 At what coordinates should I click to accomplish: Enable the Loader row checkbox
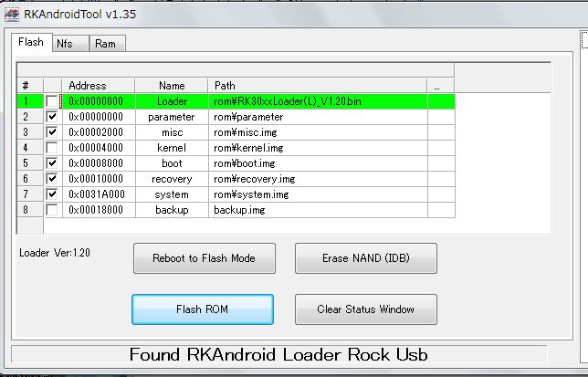pos(52,101)
